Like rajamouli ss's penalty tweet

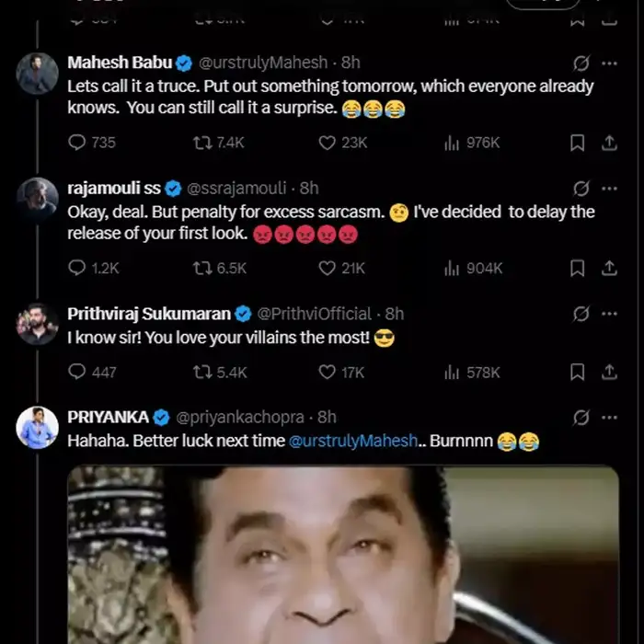(327, 268)
